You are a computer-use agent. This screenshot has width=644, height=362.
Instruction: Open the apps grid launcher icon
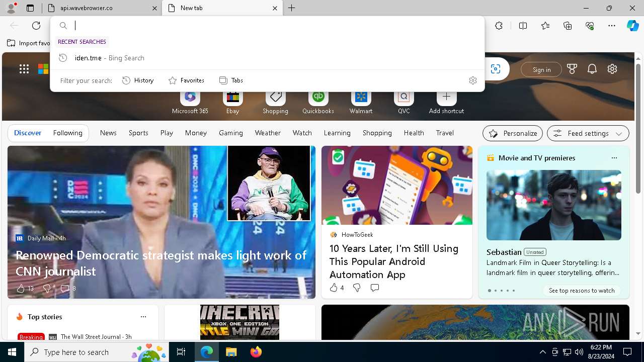[x=24, y=69]
